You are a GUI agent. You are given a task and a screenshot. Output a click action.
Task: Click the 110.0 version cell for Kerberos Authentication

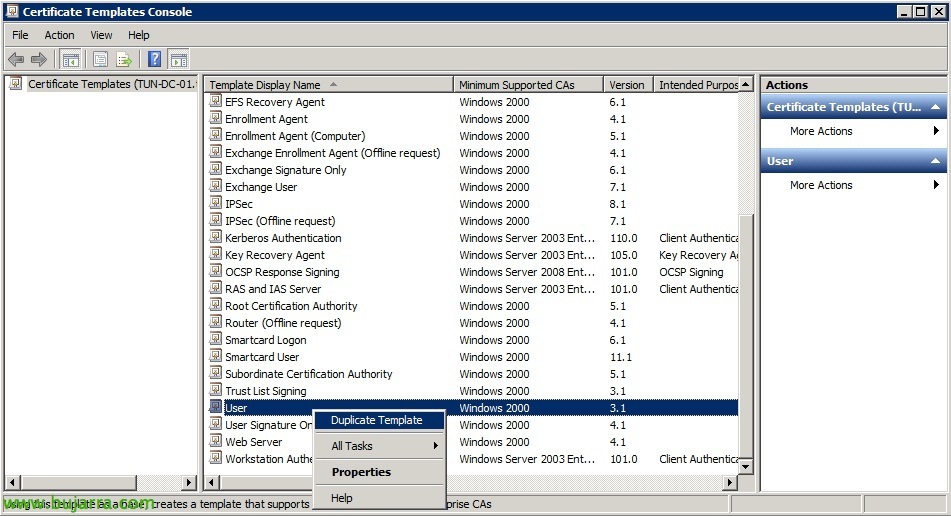(623, 238)
